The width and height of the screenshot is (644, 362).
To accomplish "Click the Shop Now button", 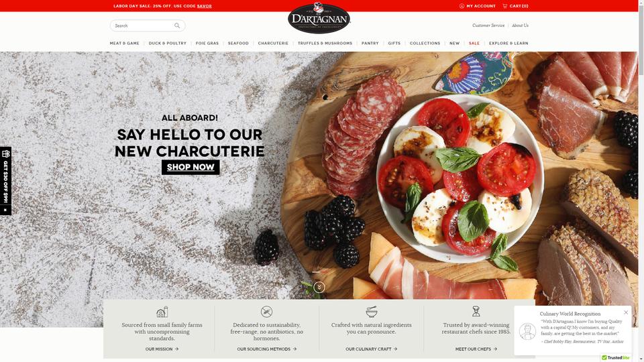I will (191, 167).
